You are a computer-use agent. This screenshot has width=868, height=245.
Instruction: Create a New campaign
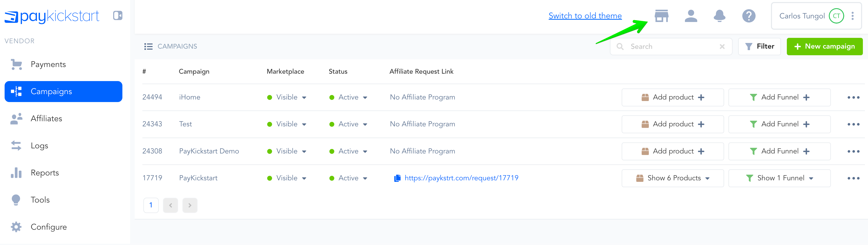[x=824, y=47]
